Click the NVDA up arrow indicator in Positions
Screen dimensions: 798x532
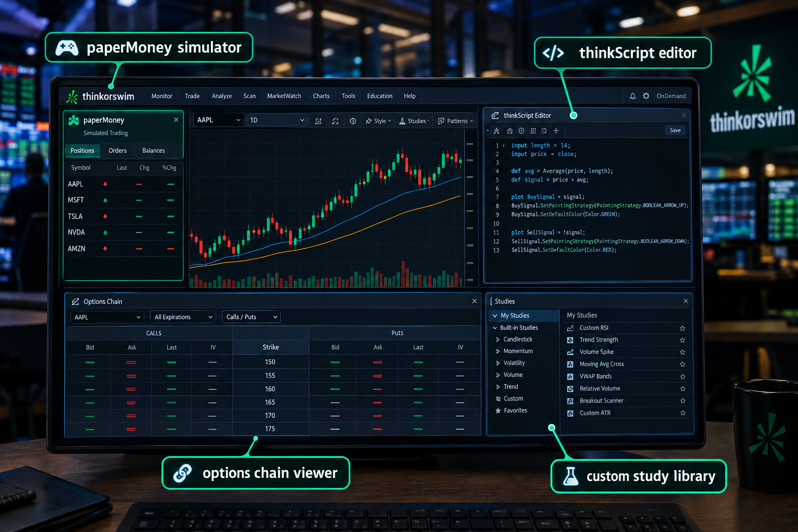tap(105, 232)
